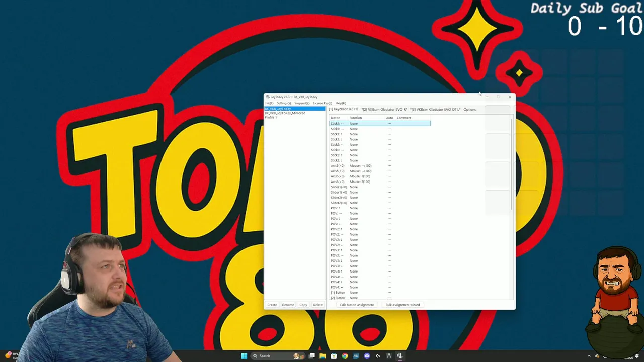The height and width of the screenshot is (362, 644).
Task: Sort by the Function column header
Action: pos(366,118)
